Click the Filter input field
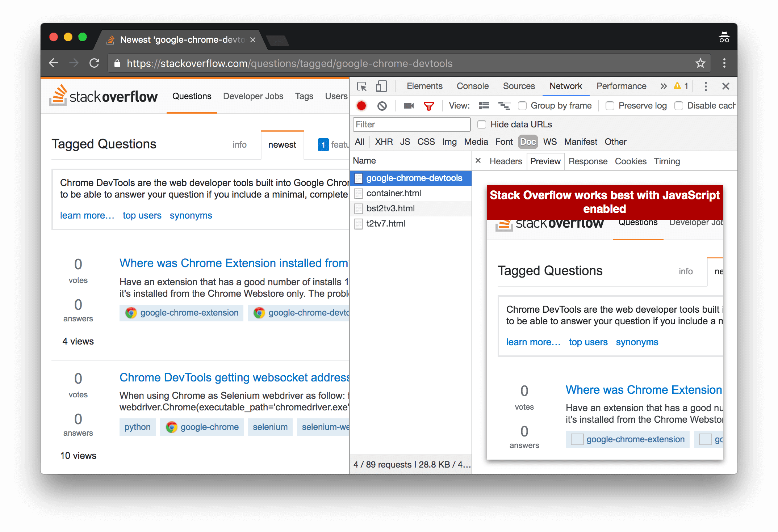The image size is (778, 532). point(413,124)
